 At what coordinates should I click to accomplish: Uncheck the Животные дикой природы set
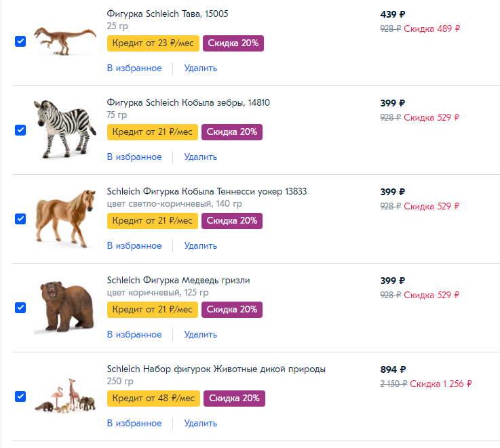point(20,396)
